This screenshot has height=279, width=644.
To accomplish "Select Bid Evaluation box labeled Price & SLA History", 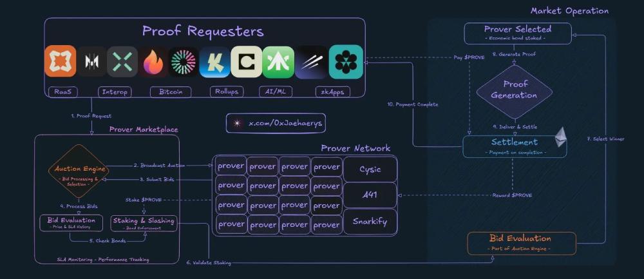I will [x=71, y=223].
